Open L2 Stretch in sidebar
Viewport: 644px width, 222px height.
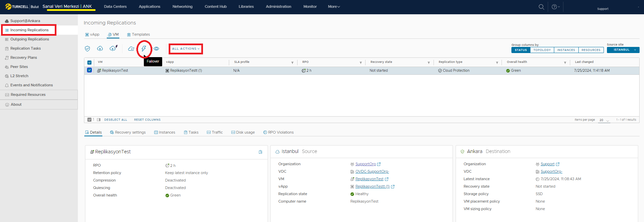click(19, 76)
